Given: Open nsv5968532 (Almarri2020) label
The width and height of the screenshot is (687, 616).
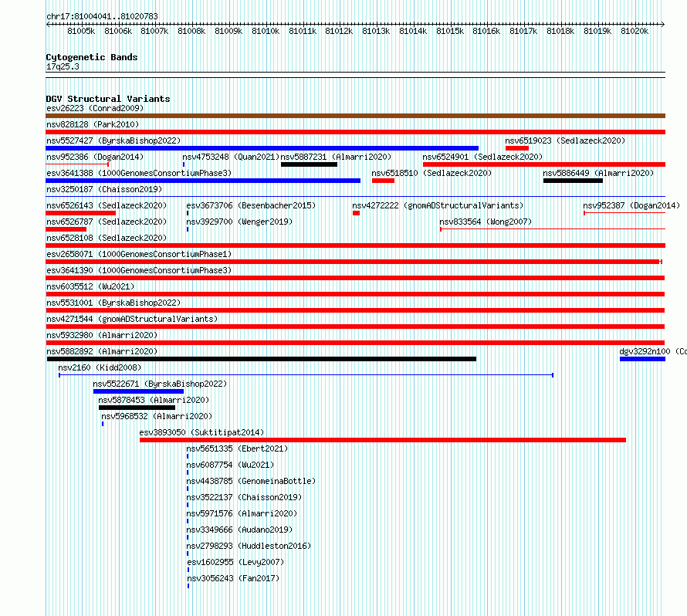Looking at the screenshot, I should coord(157,416).
